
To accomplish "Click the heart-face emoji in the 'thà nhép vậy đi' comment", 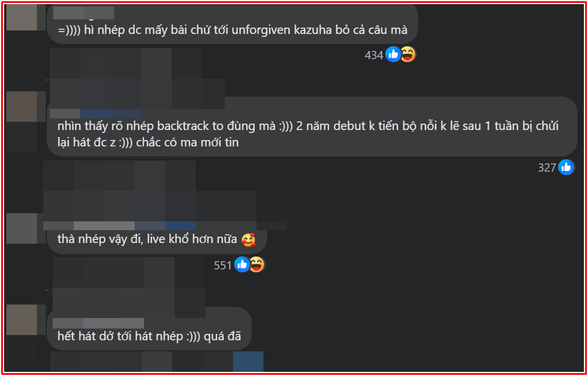I will 248,240.
